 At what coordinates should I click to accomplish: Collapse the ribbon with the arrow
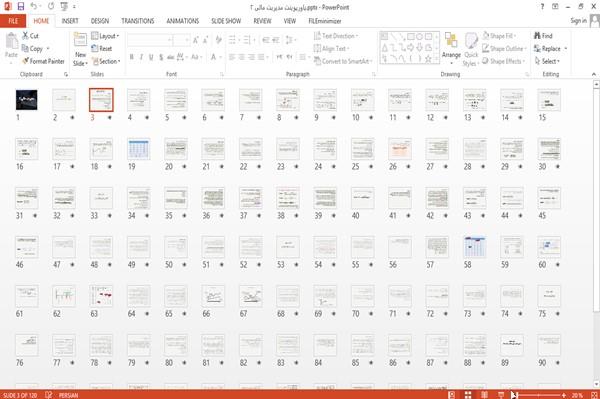[x=594, y=75]
